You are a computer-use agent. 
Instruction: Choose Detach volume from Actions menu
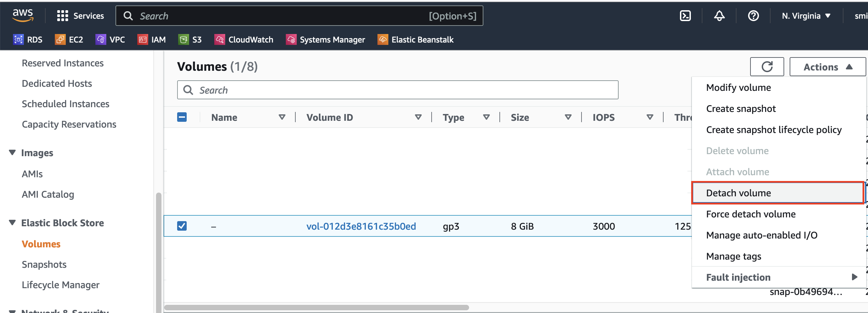[738, 193]
